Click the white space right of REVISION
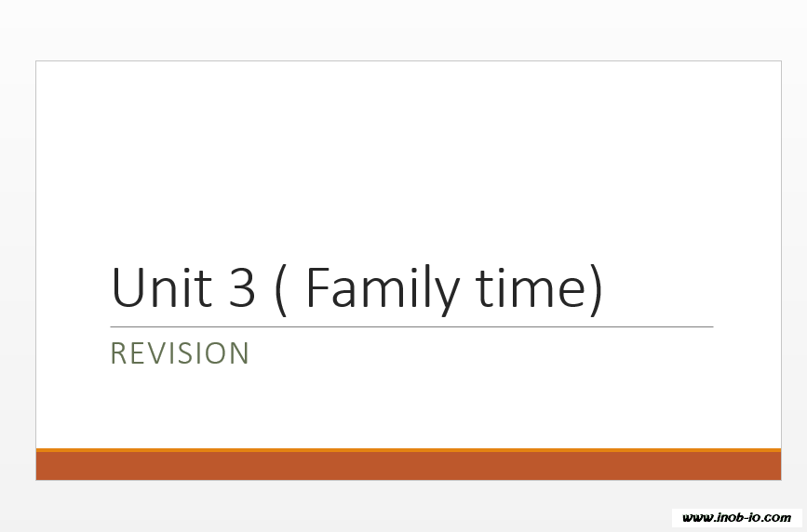 pyautogui.click(x=512, y=353)
